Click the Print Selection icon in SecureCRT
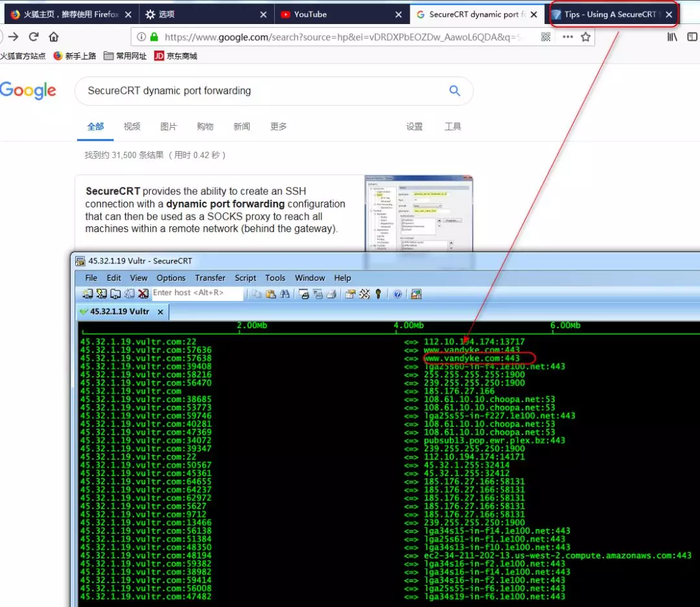The image size is (700, 607). [x=318, y=294]
